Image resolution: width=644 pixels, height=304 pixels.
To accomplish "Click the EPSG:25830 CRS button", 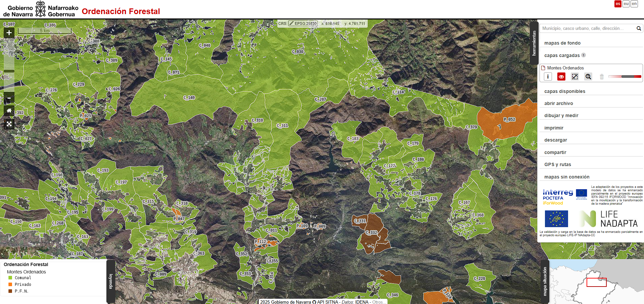I will (x=303, y=23).
